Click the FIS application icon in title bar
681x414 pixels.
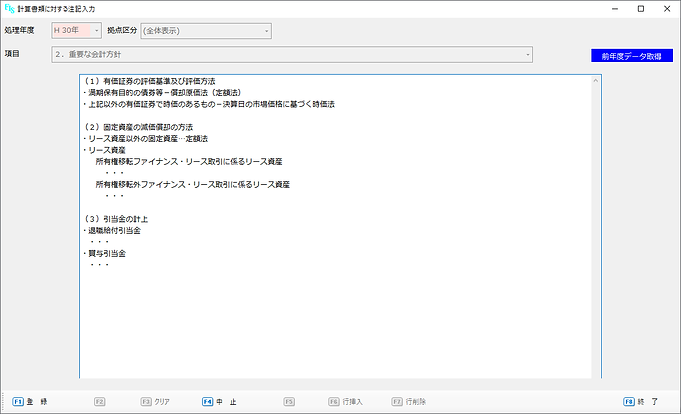pos(9,8)
